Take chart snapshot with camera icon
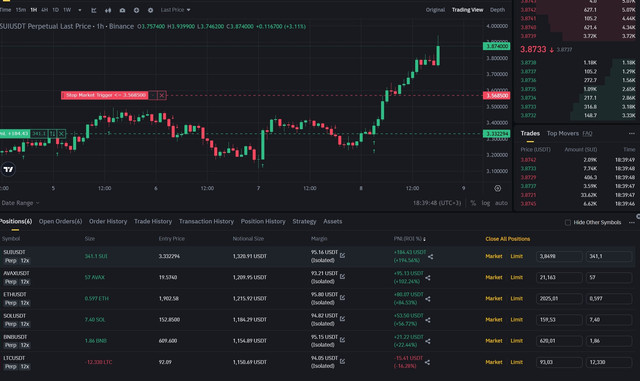This screenshot has width=640, height=381. tap(122, 10)
